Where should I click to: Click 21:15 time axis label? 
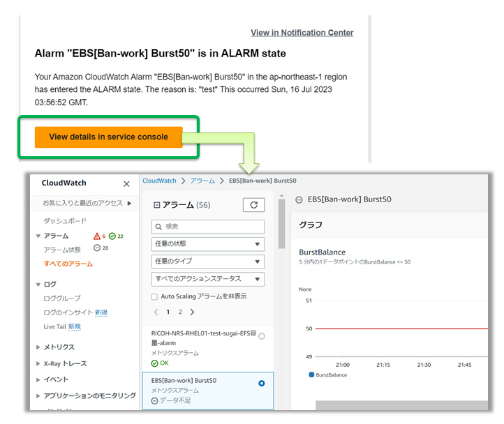(383, 365)
